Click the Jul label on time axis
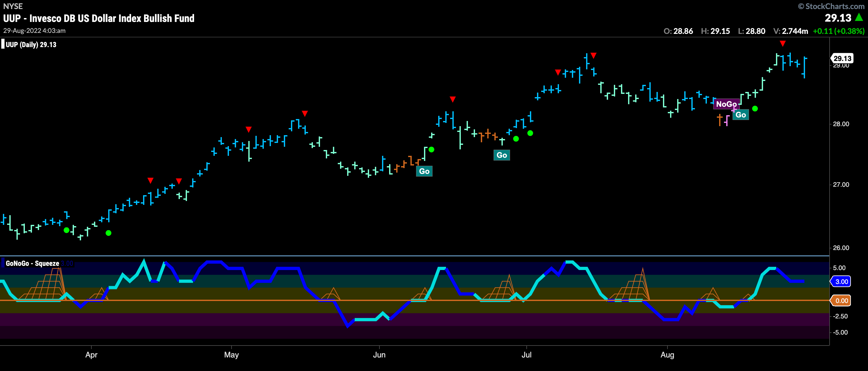Image resolution: width=868 pixels, height=371 pixels. coord(526,355)
